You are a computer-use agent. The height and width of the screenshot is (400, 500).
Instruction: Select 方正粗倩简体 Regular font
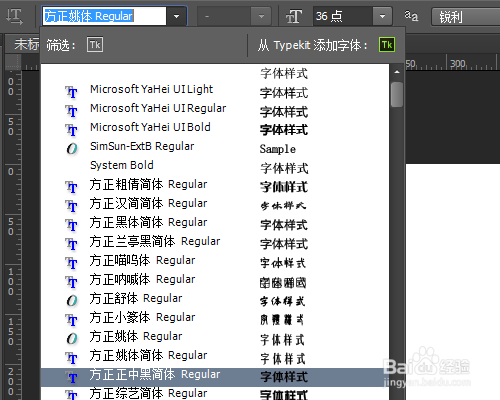coord(215,184)
